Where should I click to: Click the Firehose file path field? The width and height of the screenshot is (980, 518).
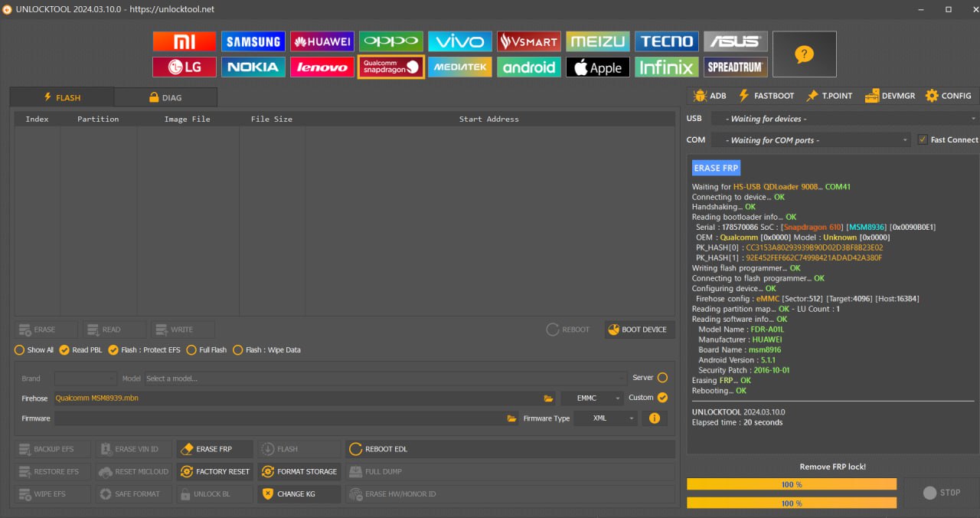(297, 398)
